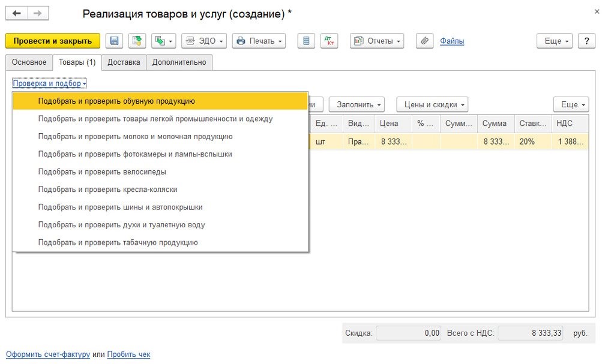Click the Оформить счет-фактуру link

pos(48,354)
